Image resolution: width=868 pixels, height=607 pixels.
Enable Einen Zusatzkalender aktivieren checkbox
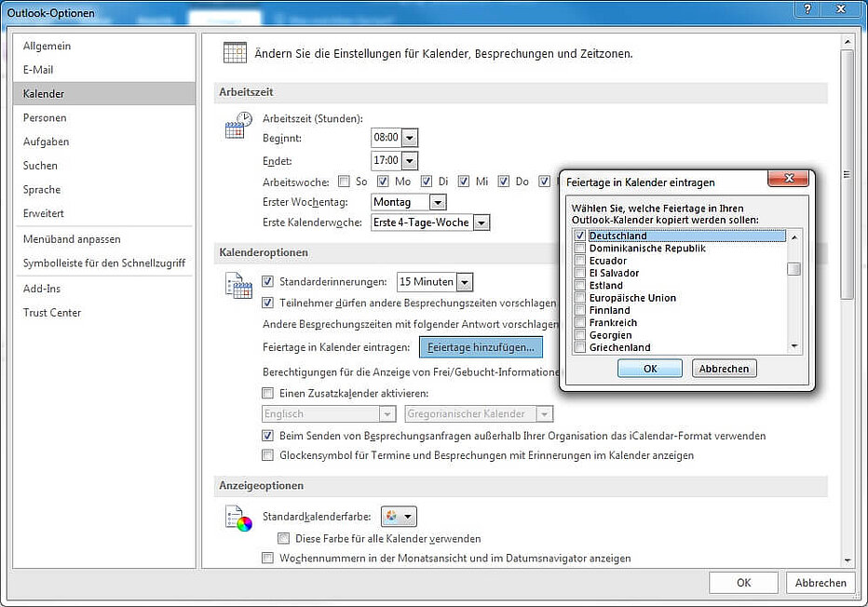[267, 393]
